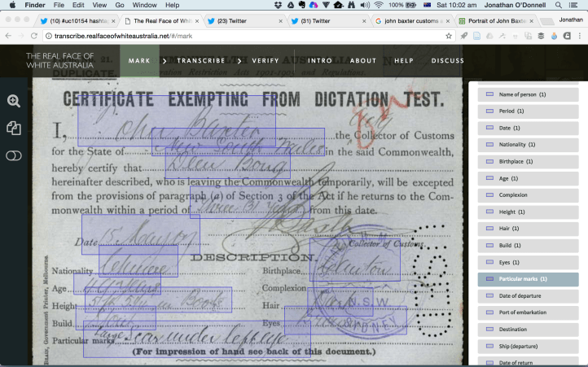Screen dimensions: 588x367
Task: Open the DISCUSS page link
Action: 447,61
